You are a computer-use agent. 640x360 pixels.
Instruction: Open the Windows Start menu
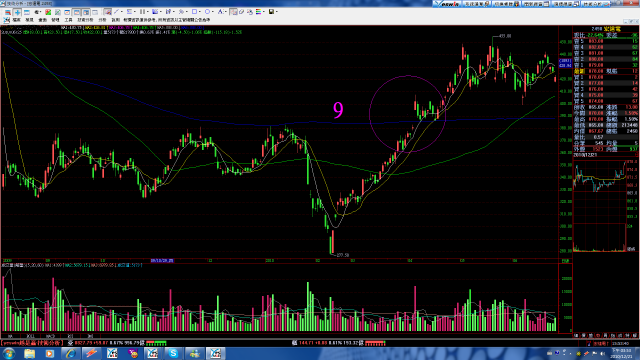9,353
